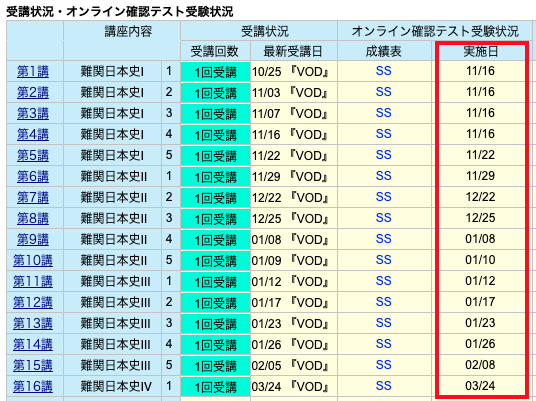
Task: View SS score report for 第14講
Action: (384, 344)
